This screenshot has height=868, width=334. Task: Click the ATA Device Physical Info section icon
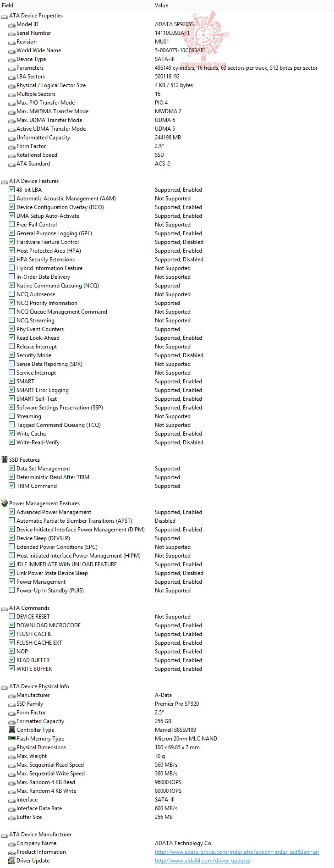5,686
